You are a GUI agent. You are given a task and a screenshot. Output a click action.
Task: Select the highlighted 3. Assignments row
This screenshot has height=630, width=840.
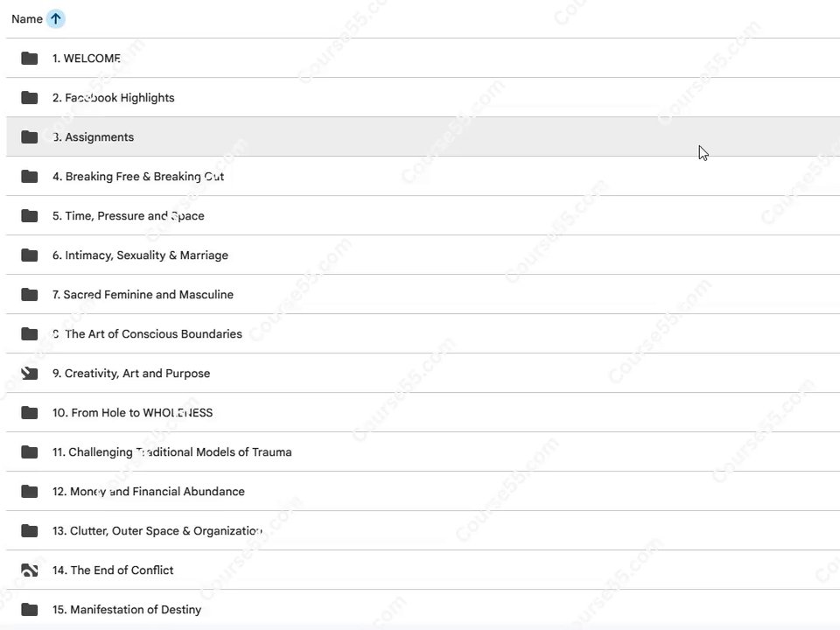(423, 136)
